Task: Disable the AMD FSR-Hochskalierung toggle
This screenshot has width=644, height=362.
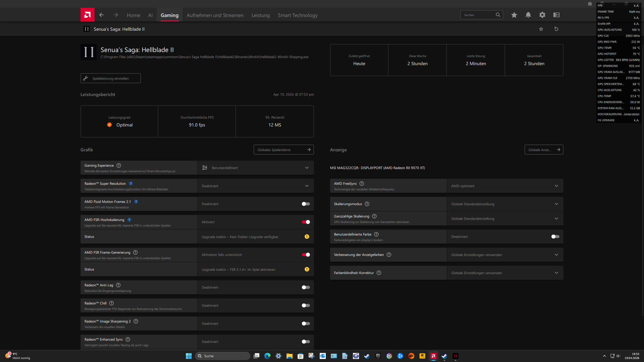Action: point(305,222)
